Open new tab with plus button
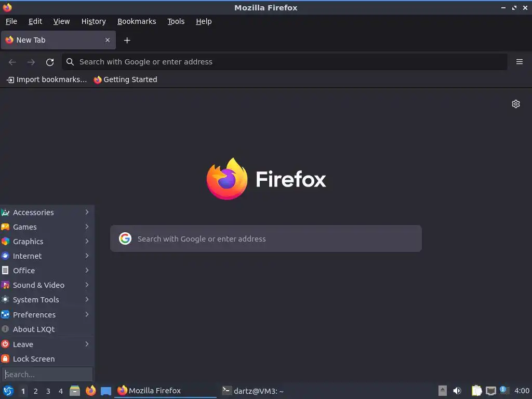532x399 pixels. (127, 41)
